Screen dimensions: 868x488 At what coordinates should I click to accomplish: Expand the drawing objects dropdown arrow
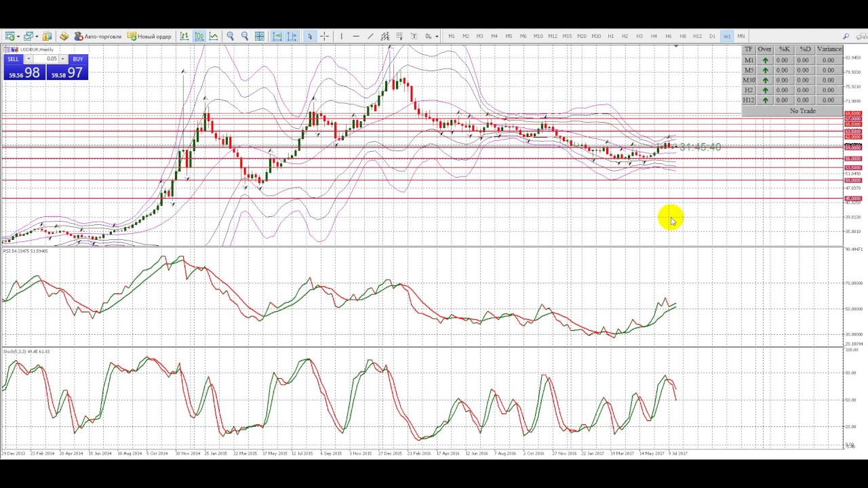click(437, 36)
